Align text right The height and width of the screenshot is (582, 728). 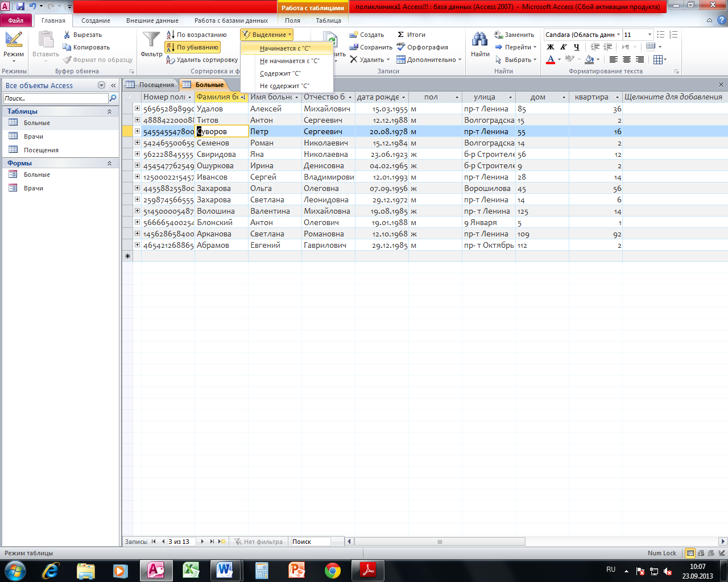coord(640,60)
